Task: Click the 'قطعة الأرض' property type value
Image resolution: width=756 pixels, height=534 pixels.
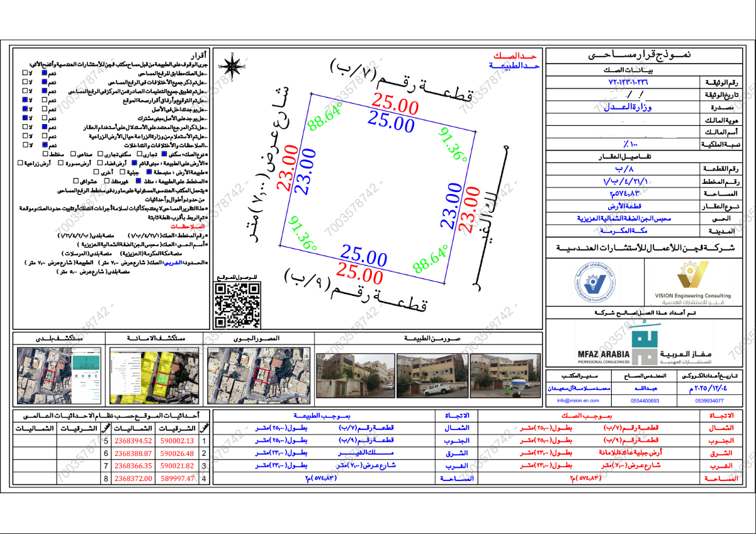Action: 624,206
